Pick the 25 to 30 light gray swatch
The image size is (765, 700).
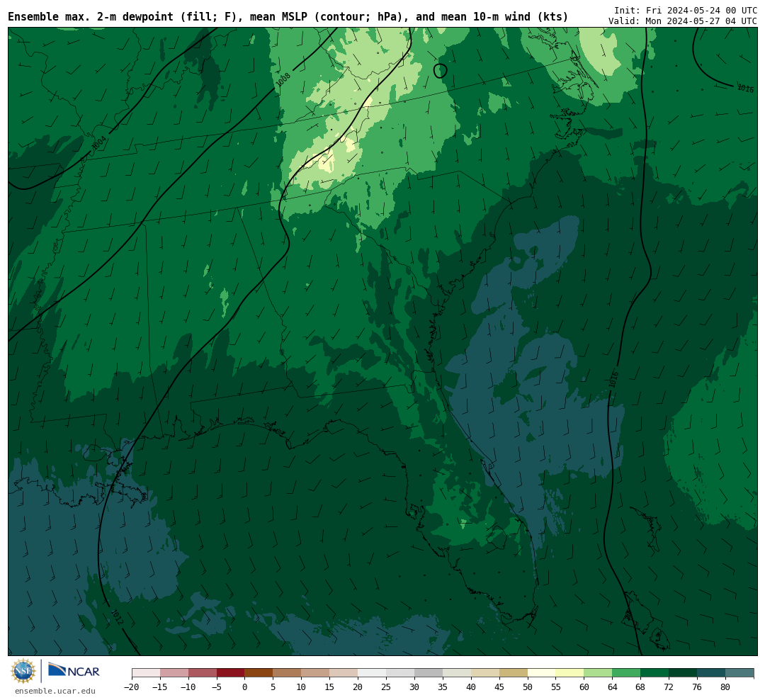click(x=400, y=673)
